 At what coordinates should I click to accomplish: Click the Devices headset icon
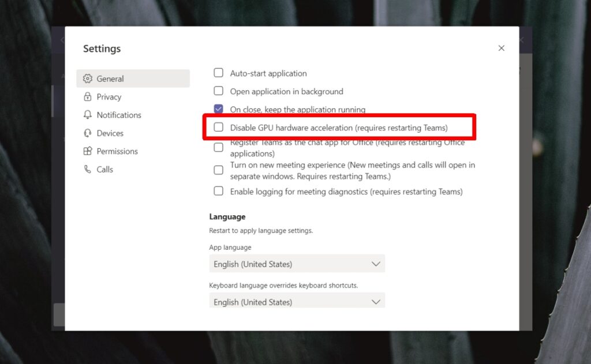(x=87, y=133)
